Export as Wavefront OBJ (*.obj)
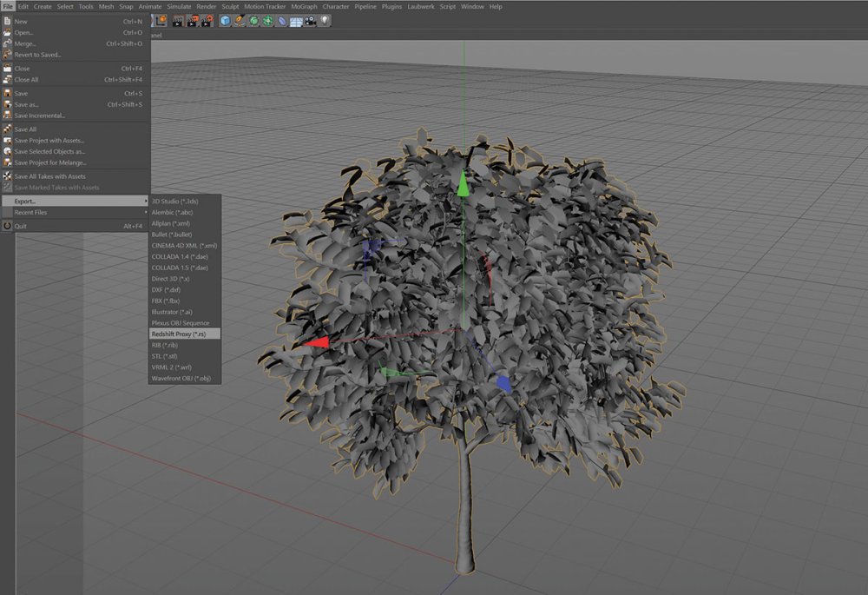868x595 pixels. point(185,379)
